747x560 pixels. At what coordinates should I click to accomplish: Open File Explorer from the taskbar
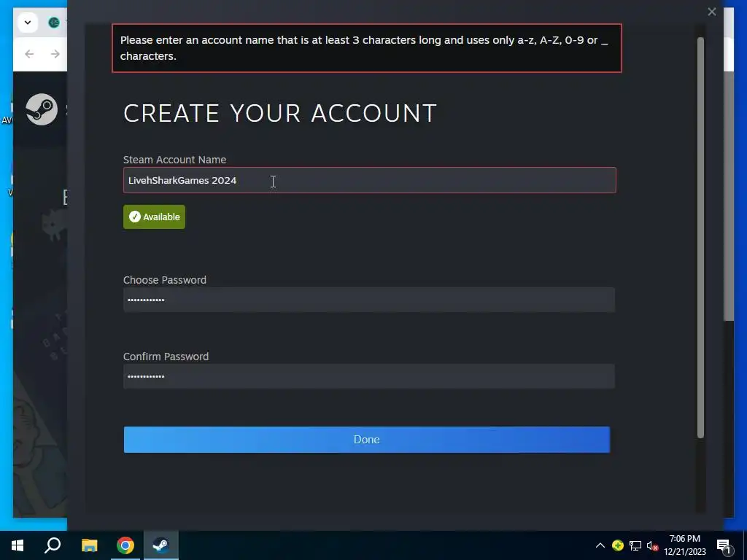click(89, 545)
